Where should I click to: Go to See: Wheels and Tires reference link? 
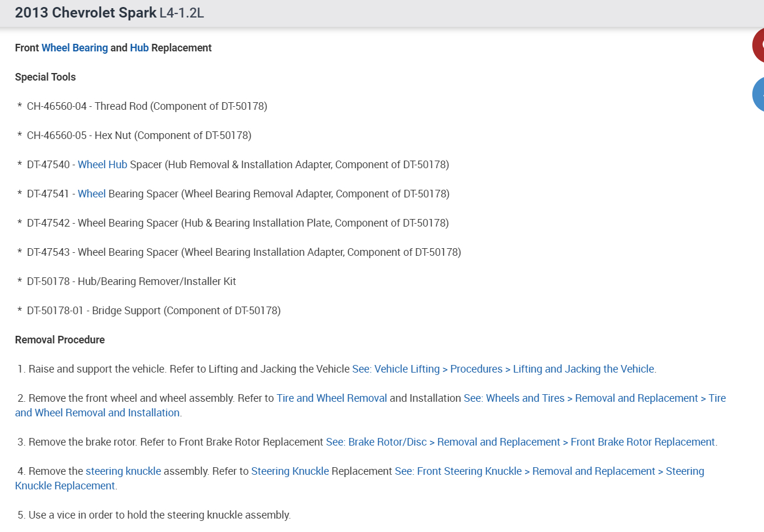(x=595, y=398)
